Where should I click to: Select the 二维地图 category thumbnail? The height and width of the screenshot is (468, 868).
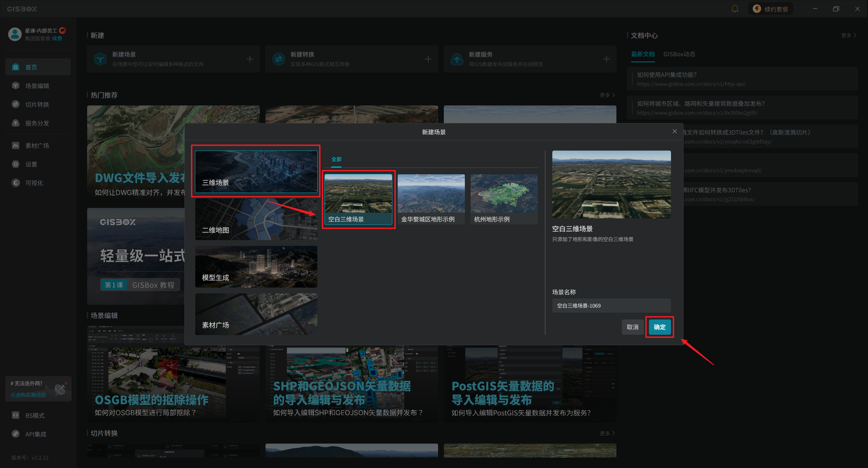pos(256,219)
